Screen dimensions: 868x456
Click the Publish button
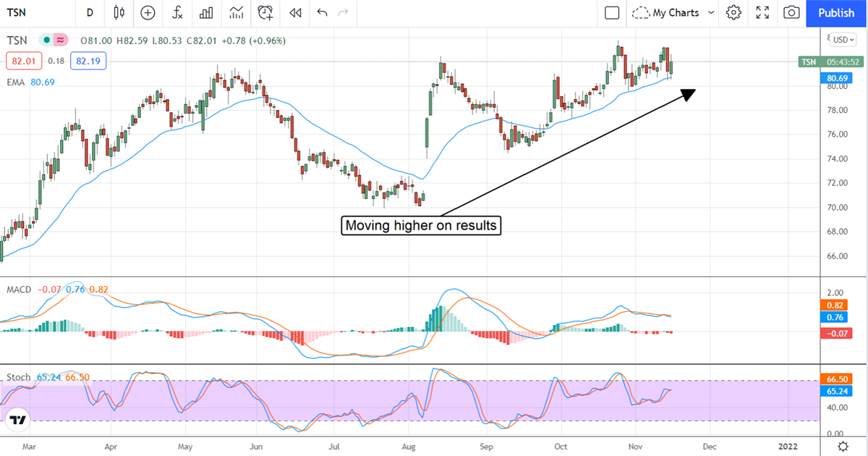(836, 12)
